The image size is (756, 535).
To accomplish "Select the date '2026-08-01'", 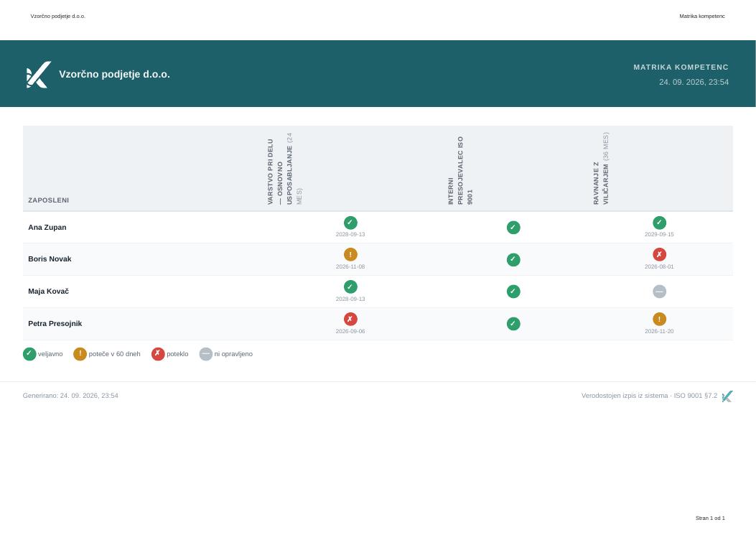I will [660, 266].
